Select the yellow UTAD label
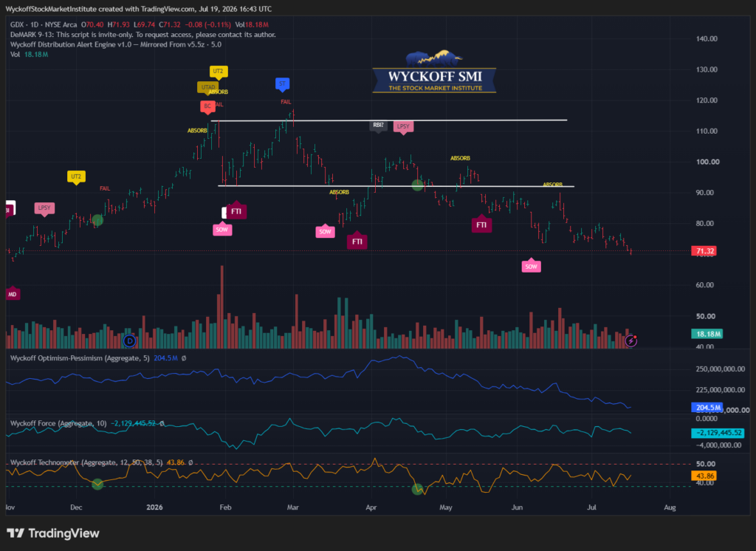 point(207,87)
